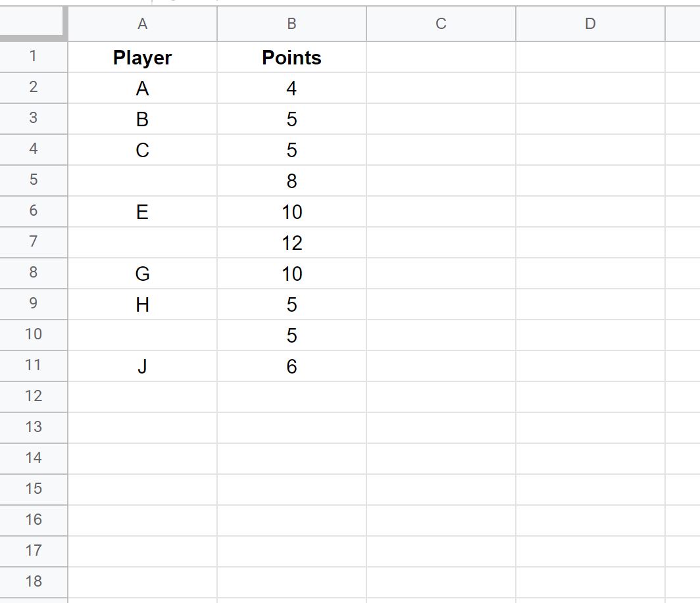Select column D header
Viewport: 700px width, 603px height.
click(590, 24)
